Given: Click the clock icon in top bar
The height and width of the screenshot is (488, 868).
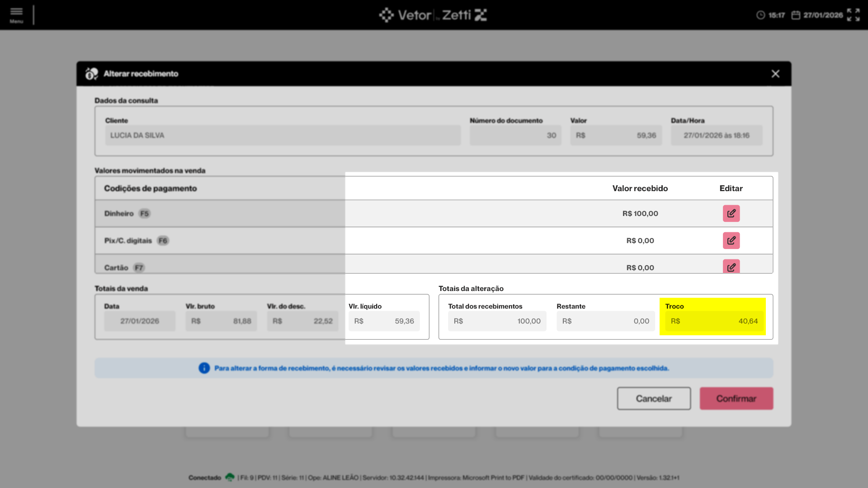Looking at the screenshot, I should tap(761, 15).
